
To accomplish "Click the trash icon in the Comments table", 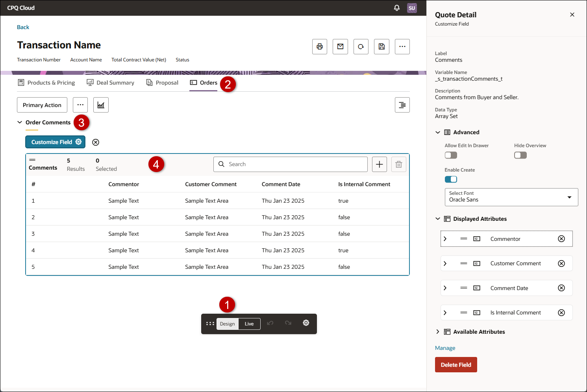I will coord(398,164).
